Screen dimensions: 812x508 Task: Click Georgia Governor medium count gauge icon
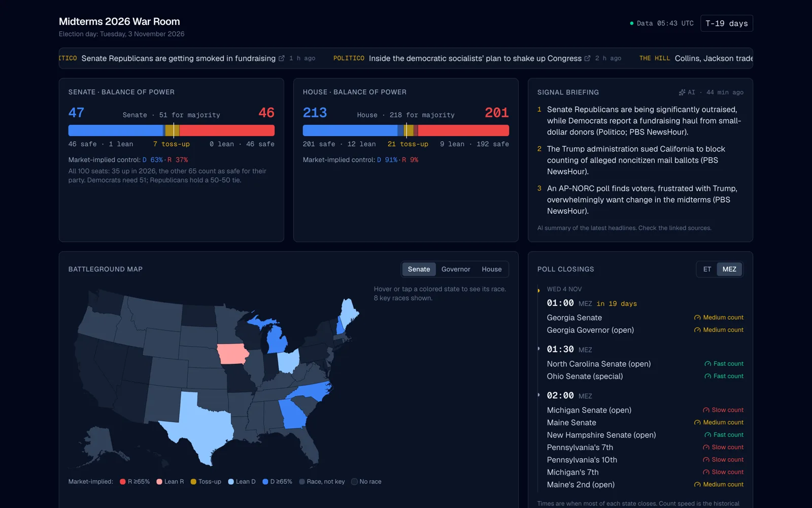[697, 330]
